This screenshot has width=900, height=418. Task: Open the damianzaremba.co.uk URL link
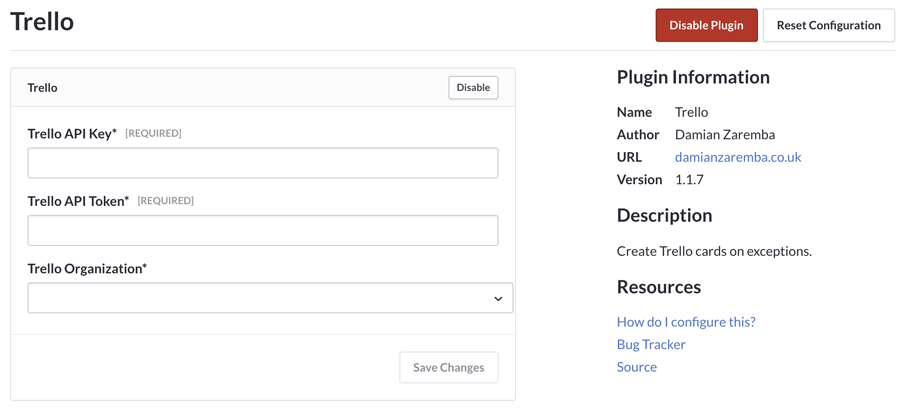point(738,157)
